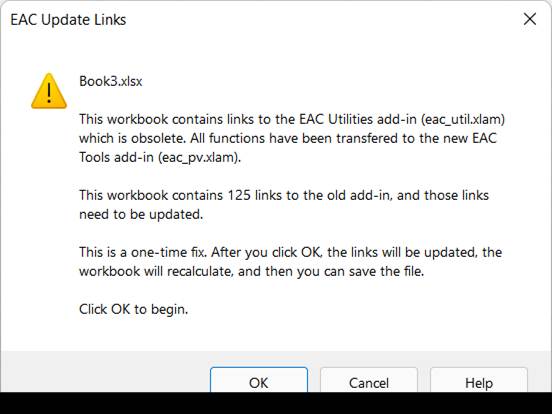Cancel the EAC link update

point(369,380)
